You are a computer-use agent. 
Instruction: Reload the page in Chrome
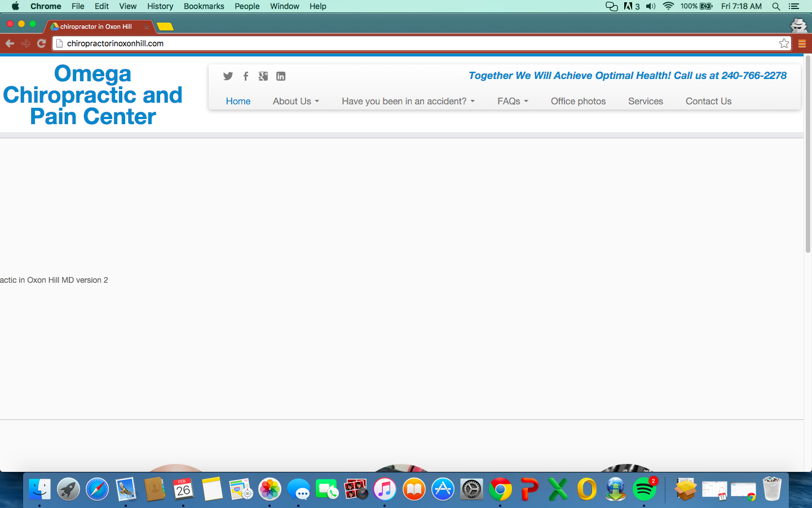[41, 43]
